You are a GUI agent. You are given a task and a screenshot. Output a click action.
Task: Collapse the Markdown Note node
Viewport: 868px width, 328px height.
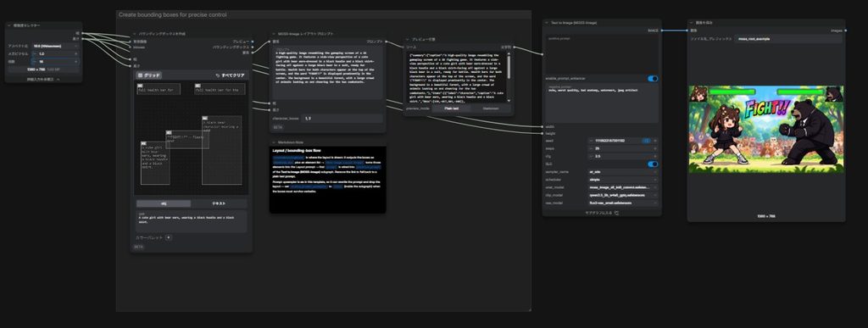pyautogui.click(x=274, y=142)
